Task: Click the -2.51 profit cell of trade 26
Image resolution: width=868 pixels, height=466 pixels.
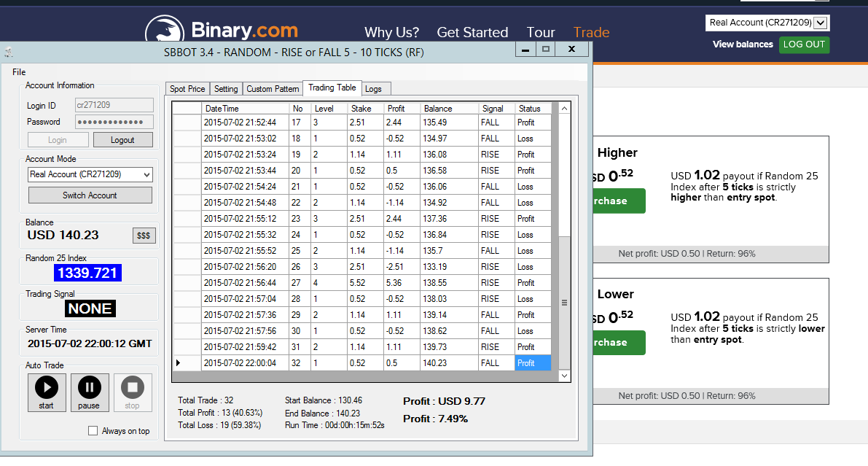Action: [x=402, y=266]
